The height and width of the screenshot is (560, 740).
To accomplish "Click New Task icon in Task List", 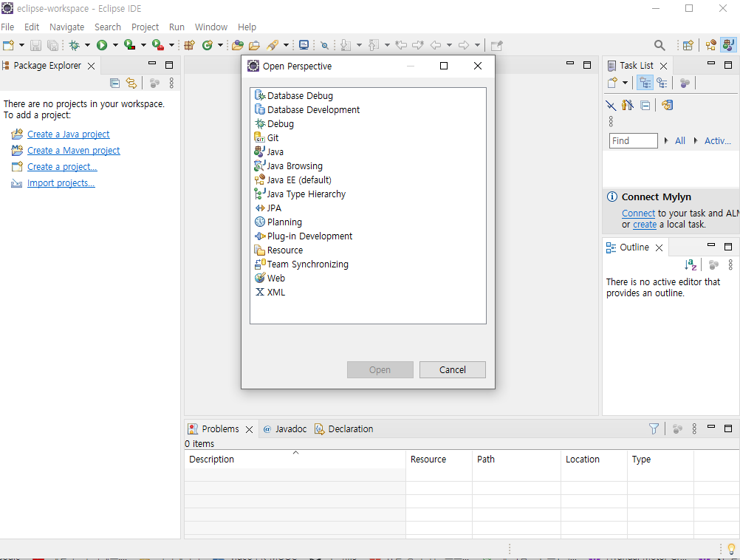I will (x=612, y=83).
